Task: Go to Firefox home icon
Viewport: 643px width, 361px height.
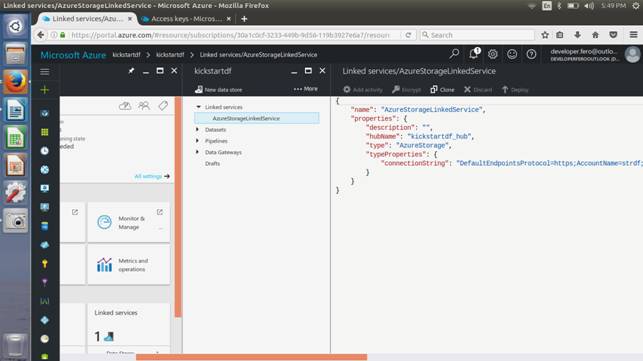Action: click(x=595, y=35)
